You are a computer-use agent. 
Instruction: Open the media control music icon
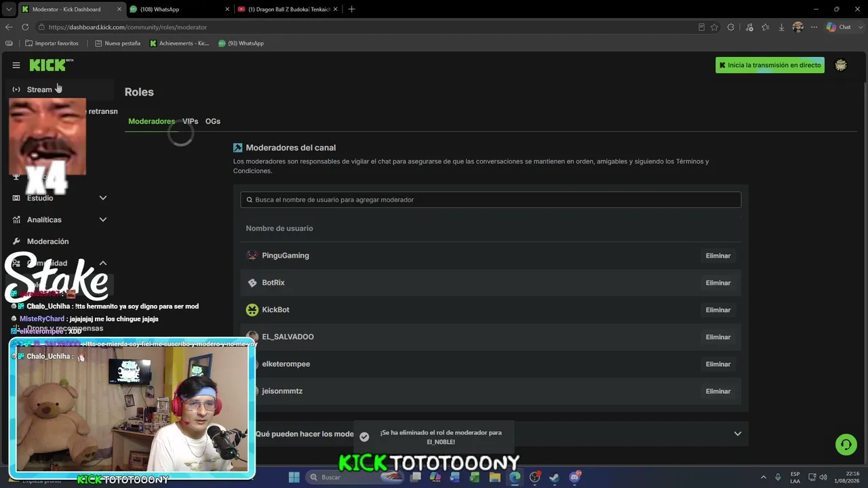coord(749,27)
